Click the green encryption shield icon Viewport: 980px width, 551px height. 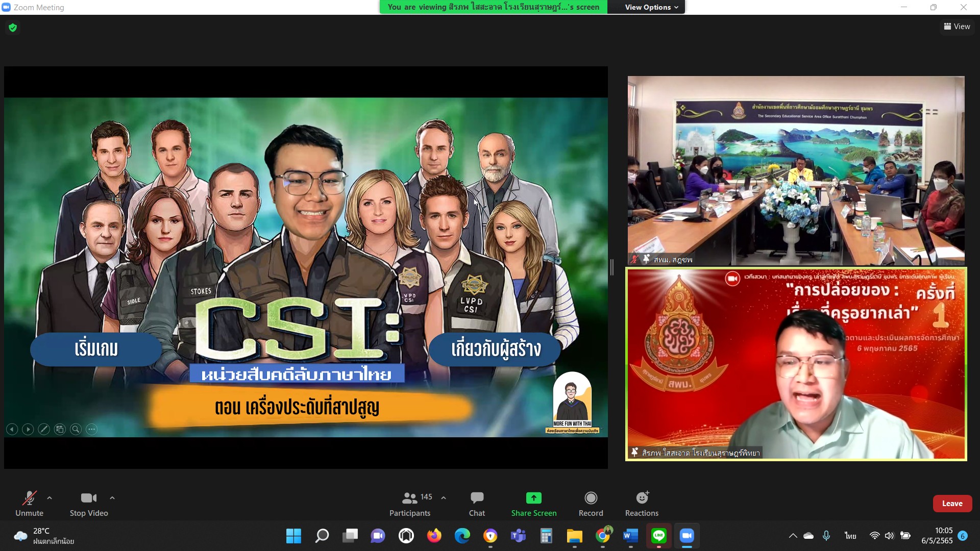coord(13,28)
